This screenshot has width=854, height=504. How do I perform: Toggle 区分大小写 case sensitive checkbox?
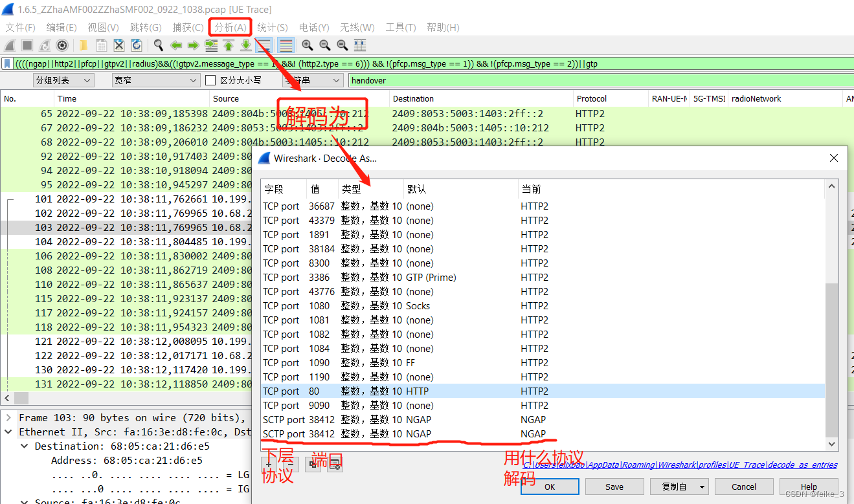[210, 80]
